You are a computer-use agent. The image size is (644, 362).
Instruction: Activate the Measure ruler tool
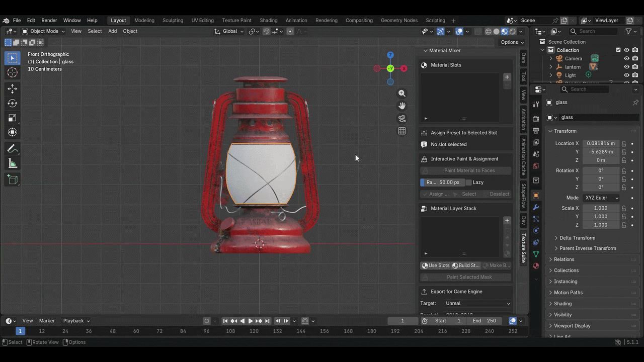[13, 163]
